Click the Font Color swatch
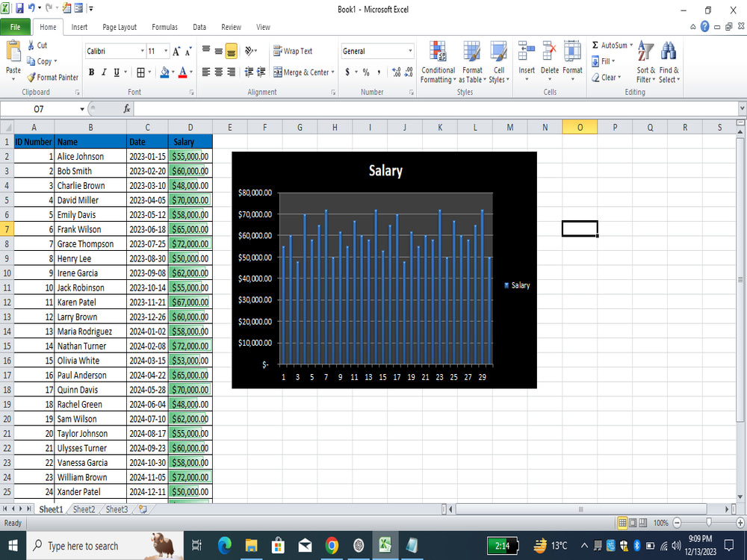Screen dimensions: 747x560 [x=184, y=72]
